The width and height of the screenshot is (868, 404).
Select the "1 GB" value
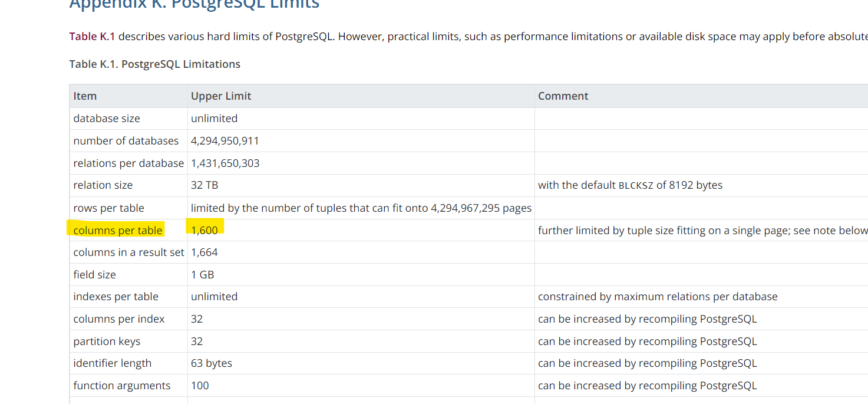[203, 275]
